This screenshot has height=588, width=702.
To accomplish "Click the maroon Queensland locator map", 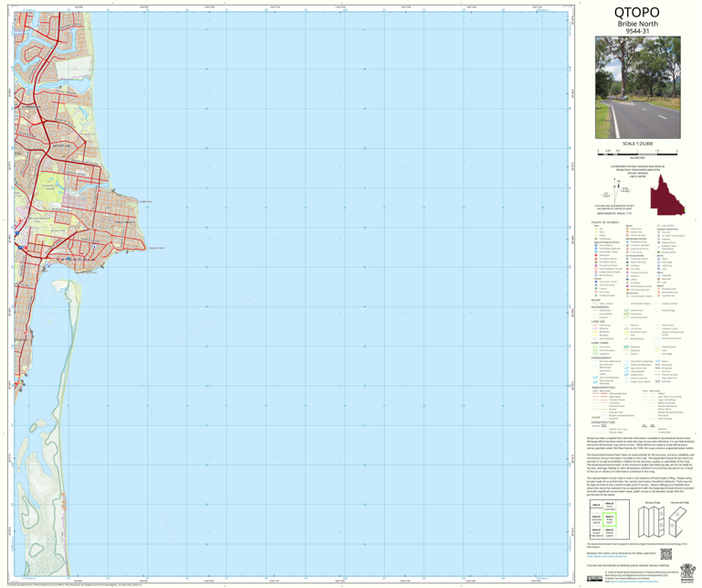I will point(668,195).
